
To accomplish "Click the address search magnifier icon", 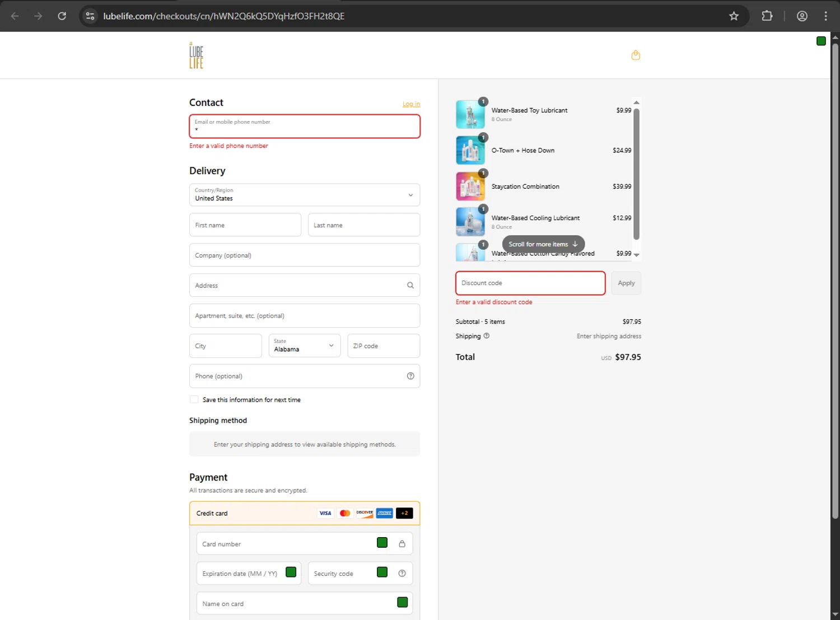I will (x=410, y=286).
